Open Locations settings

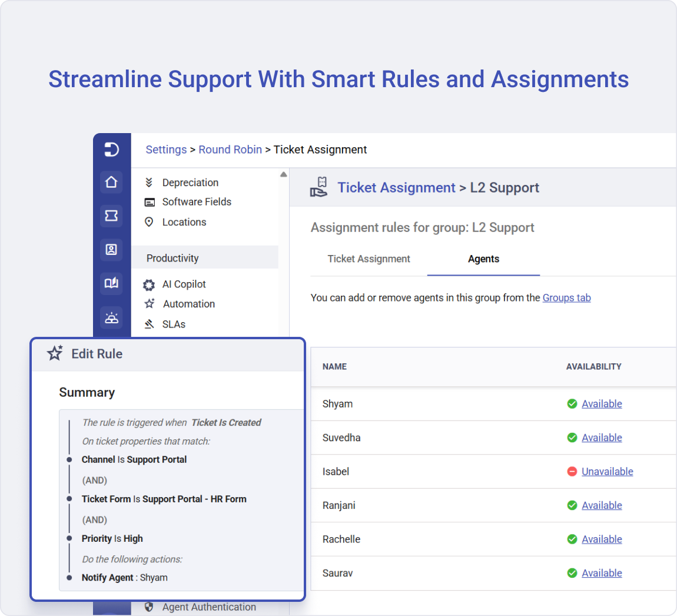point(184,222)
